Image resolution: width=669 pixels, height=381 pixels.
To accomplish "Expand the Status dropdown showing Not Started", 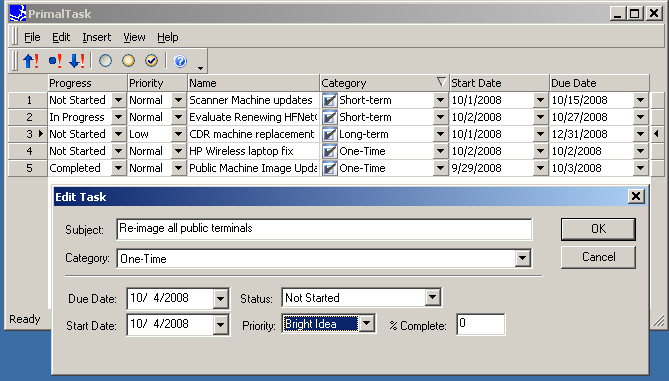I will pyautogui.click(x=432, y=297).
